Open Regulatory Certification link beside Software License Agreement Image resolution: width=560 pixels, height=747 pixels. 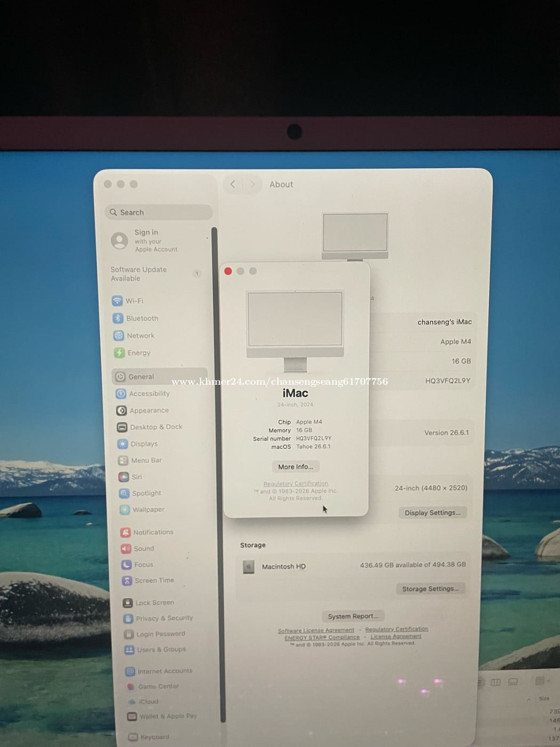click(397, 629)
